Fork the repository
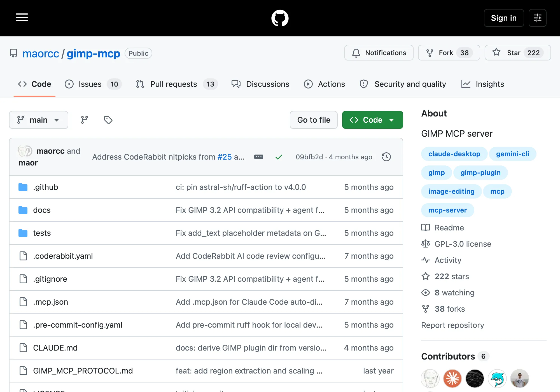 [449, 53]
